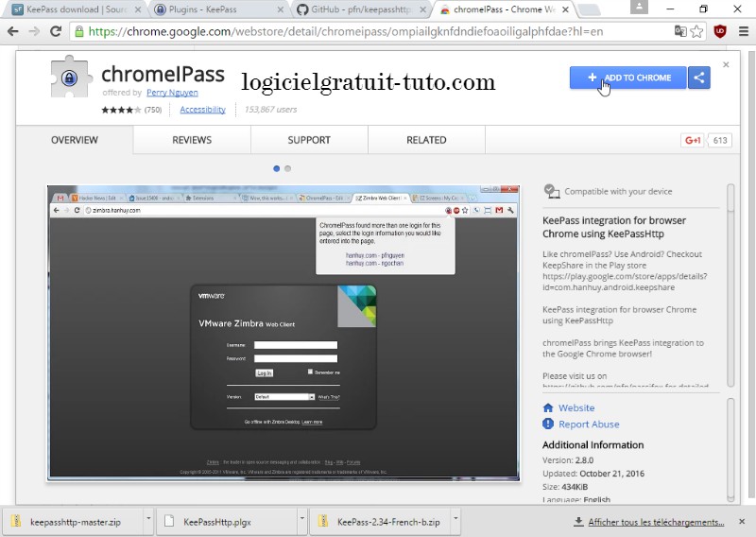Click the 613 G+ count
The width and height of the screenshot is (756, 537).
[x=720, y=140]
